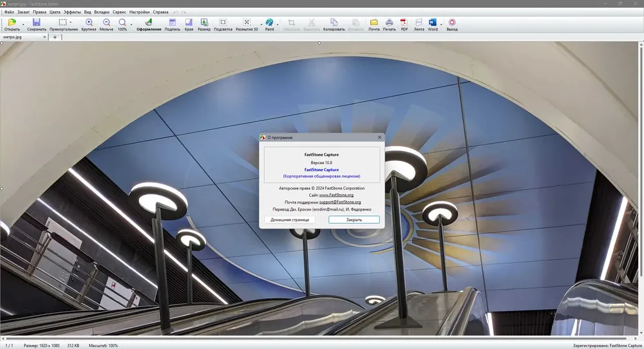
Task: Add a new tab with plus button
Action: [55, 37]
